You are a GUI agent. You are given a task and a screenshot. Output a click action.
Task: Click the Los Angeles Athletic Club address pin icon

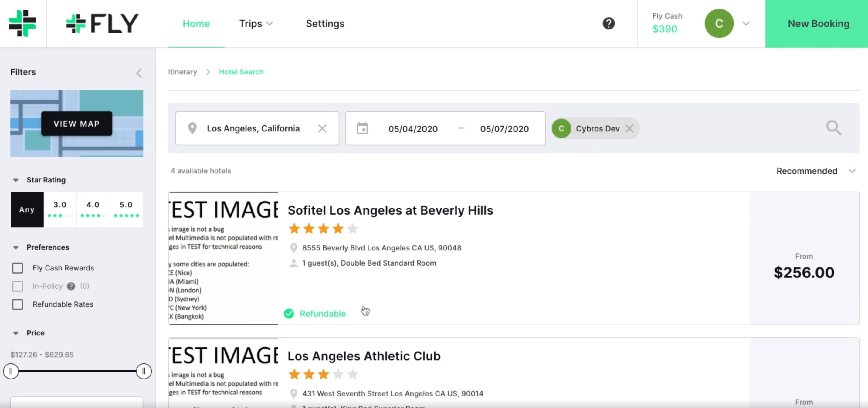tap(293, 393)
